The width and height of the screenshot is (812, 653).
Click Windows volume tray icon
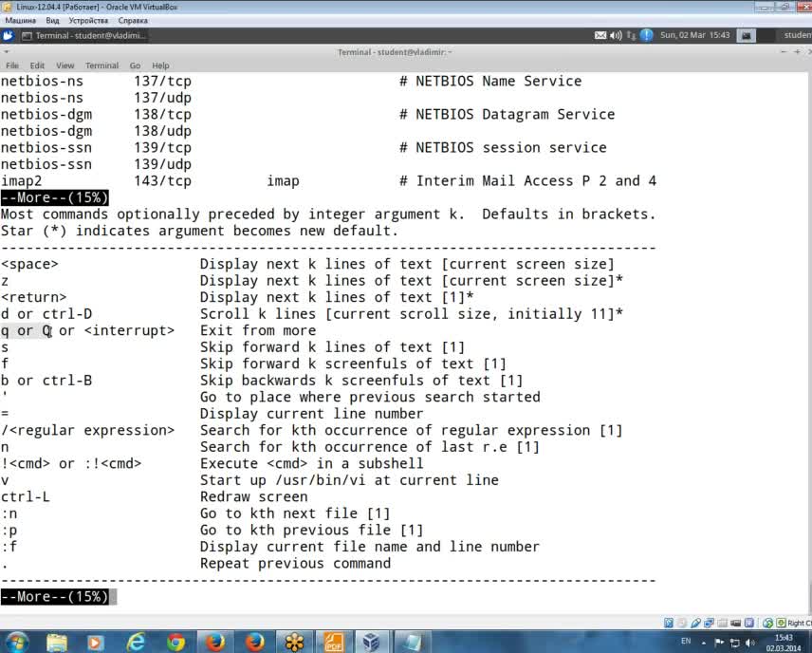click(x=749, y=643)
